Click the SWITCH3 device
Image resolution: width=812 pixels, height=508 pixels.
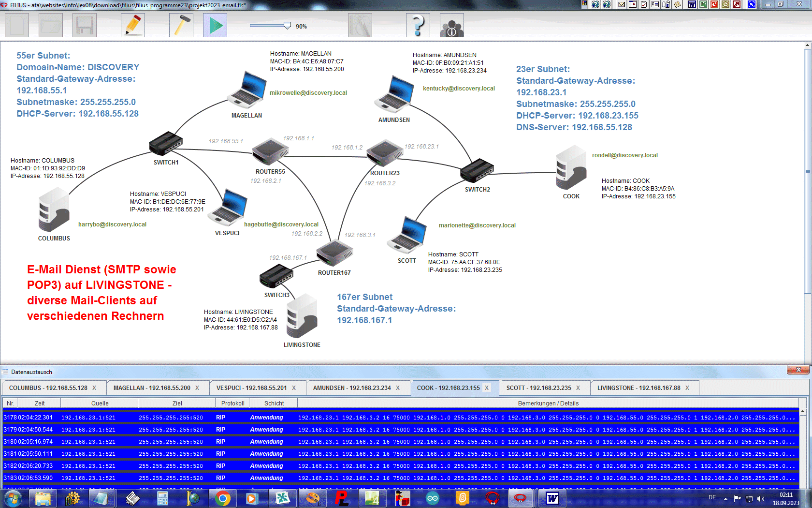(276, 276)
